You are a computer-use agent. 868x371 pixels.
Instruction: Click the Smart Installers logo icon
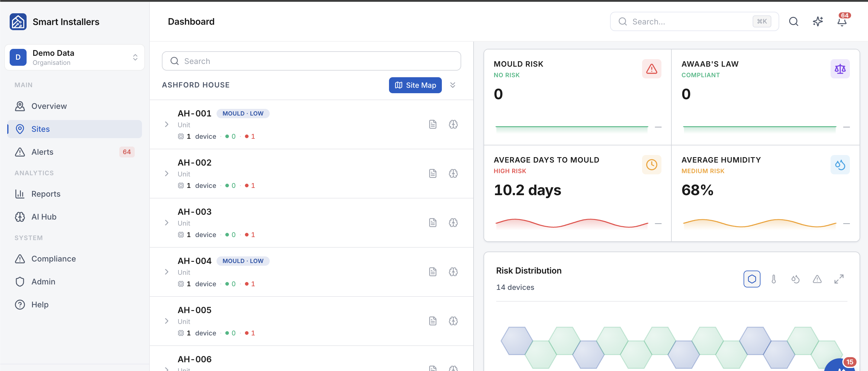tap(18, 22)
